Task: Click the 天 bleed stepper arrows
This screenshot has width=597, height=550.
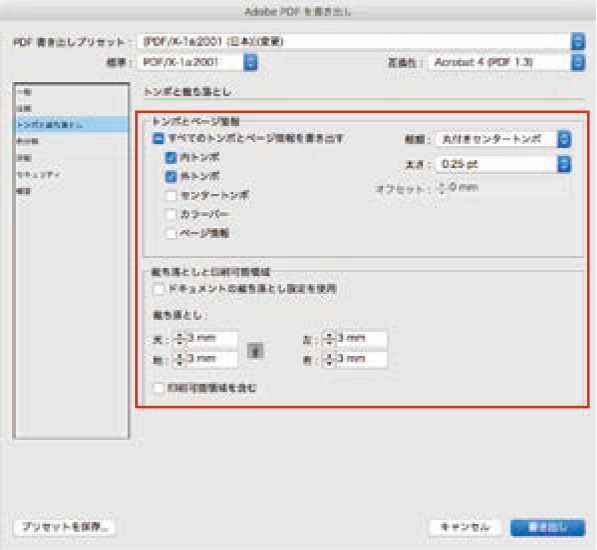Action: [x=180, y=338]
